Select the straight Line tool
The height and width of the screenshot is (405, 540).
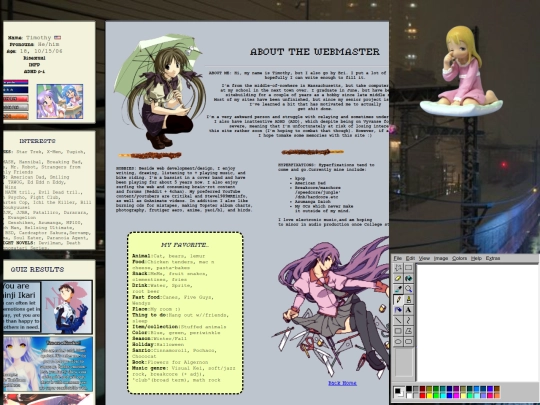(398, 321)
